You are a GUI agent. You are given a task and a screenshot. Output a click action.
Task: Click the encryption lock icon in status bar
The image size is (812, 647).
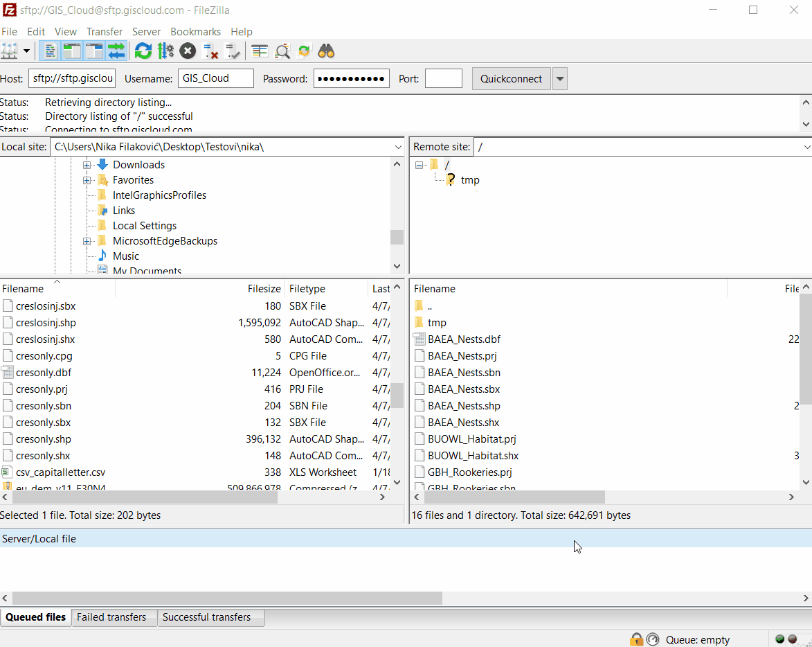point(636,639)
